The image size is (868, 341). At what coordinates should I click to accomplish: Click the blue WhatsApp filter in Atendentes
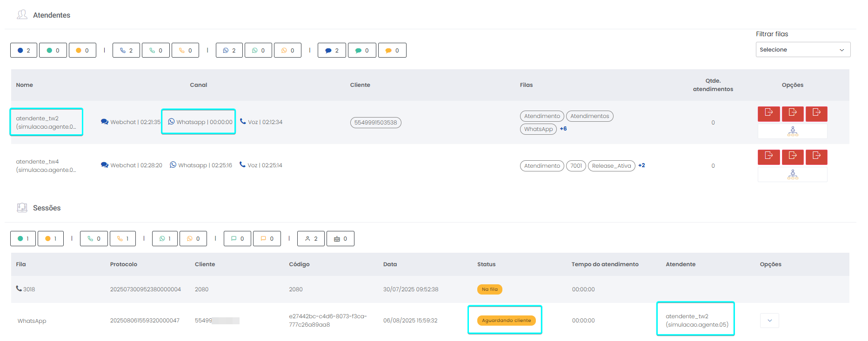(x=229, y=50)
